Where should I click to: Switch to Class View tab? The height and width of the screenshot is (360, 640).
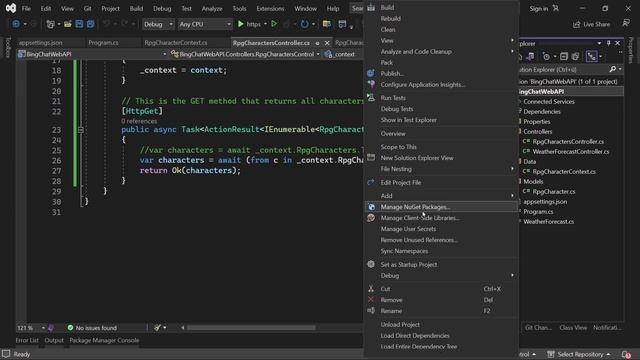pos(573,327)
